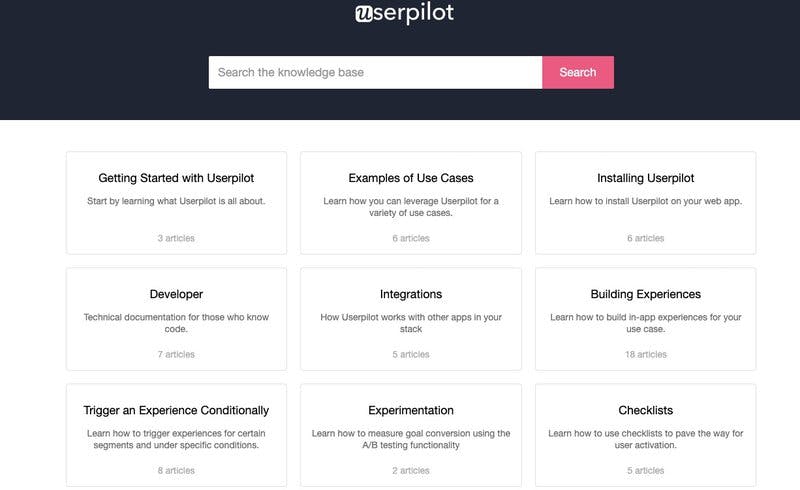Open Getting Started with Userpilot category
The image size is (800, 490).
coord(176,178)
